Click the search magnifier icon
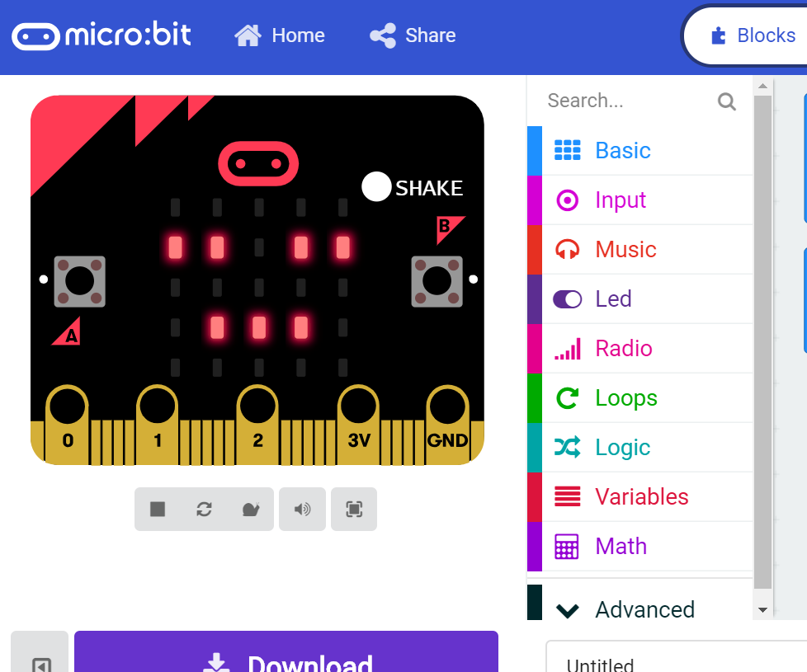Screen dimensions: 807x672 [x=725, y=101]
